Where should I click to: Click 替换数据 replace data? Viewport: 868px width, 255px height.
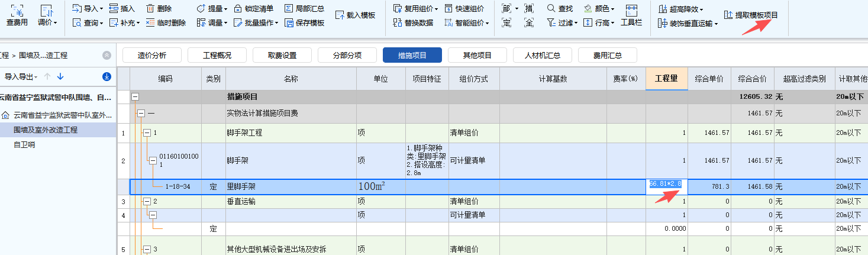click(412, 23)
